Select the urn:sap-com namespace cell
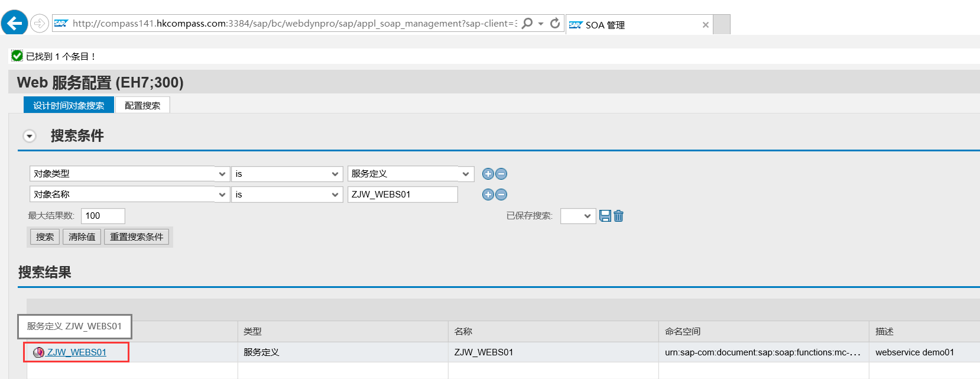Viewport: 980px width, 379px height. (764, 352)
